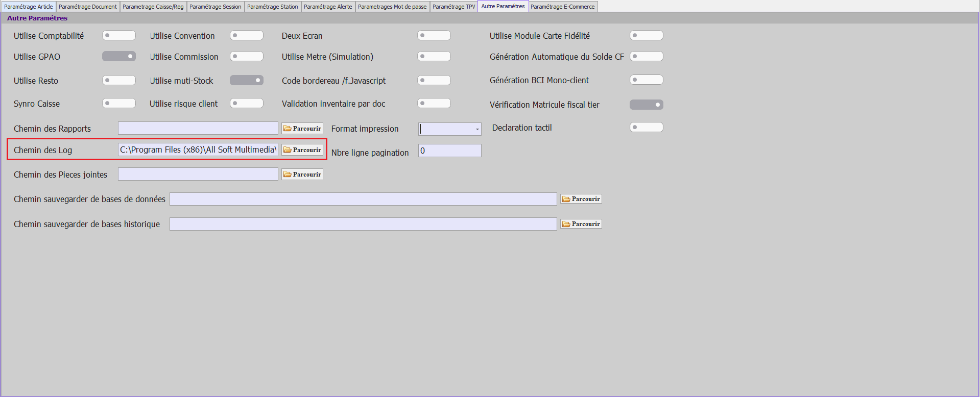Browse for Chemin des Rapports folder
Viewport: 980px width, 397px height.
[x=302, y=129]
